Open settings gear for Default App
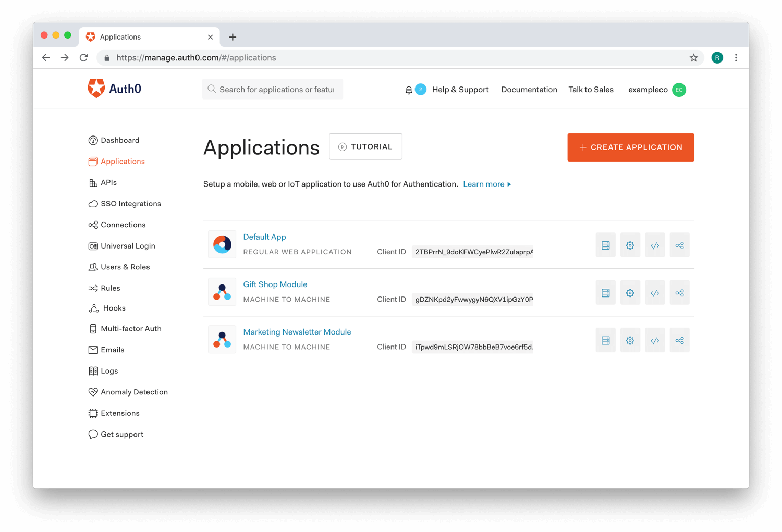The width and height of the screenshot is (782, 532). [630, 245]
